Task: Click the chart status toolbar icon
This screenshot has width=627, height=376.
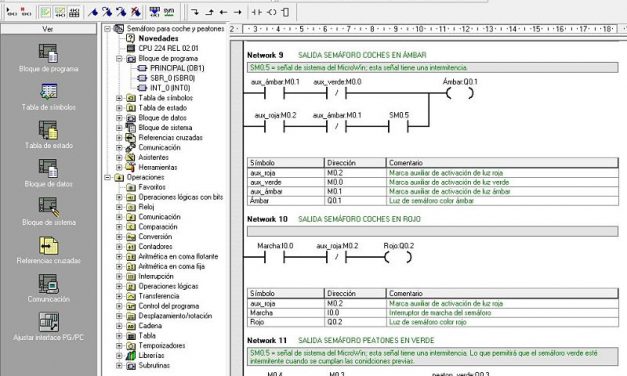Action: pyautogui.click(x=74, y=12)
